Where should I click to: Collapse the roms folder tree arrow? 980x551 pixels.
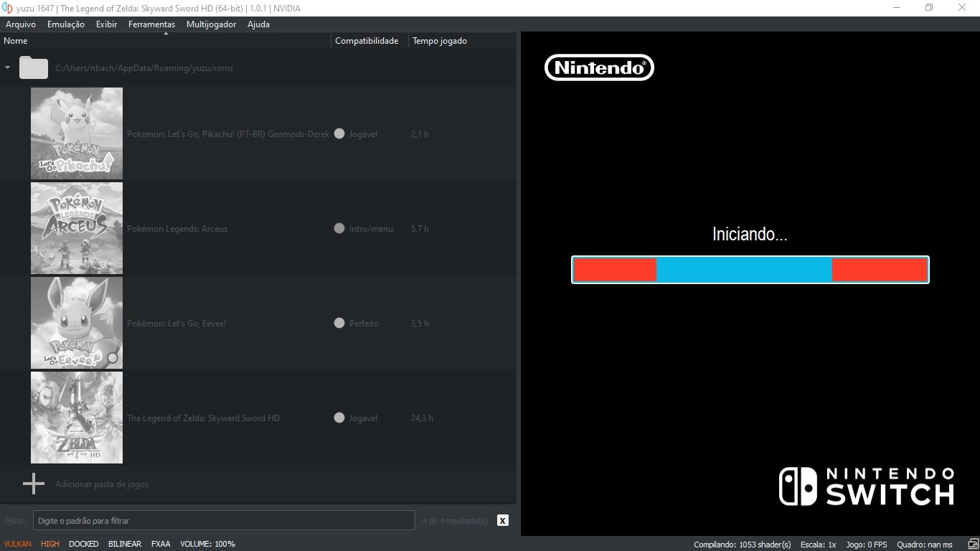click(x=7, y=68)
